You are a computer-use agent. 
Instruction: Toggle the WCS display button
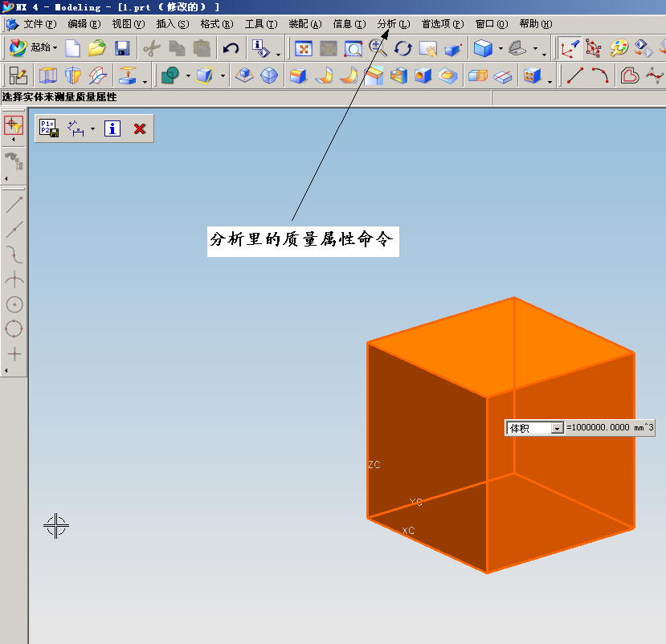pyautogui.click(x=569, y=48)
